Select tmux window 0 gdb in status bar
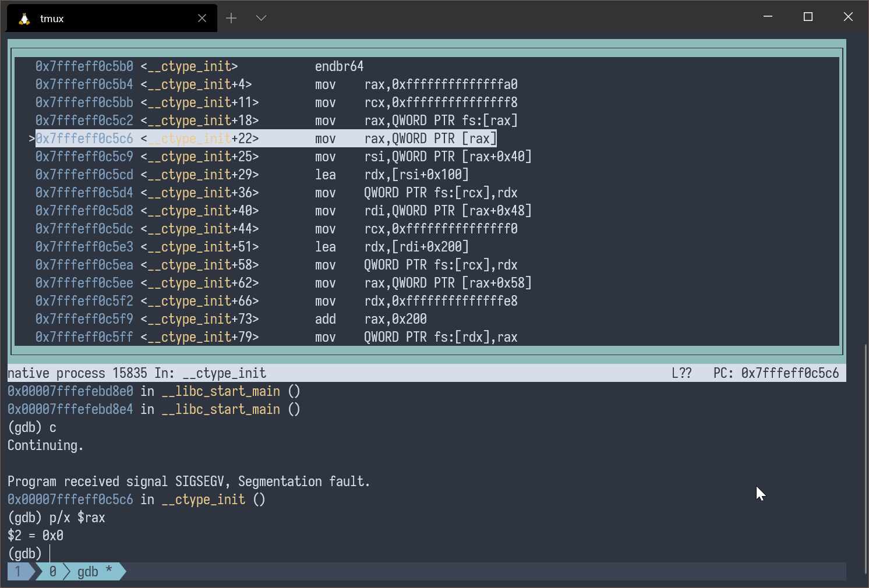Viewport: 869px width, 588px height. pos(87,572)
